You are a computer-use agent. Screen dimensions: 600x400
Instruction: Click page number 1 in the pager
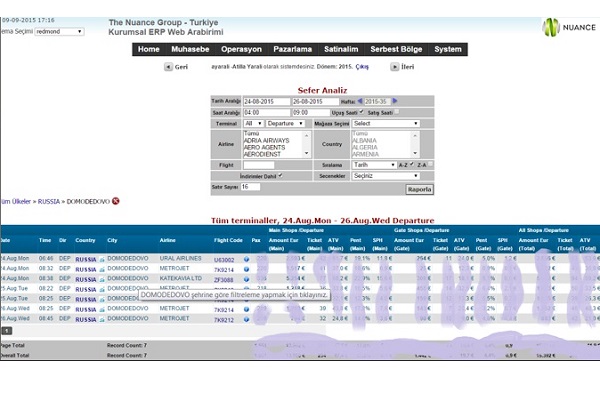click(7, 330)
